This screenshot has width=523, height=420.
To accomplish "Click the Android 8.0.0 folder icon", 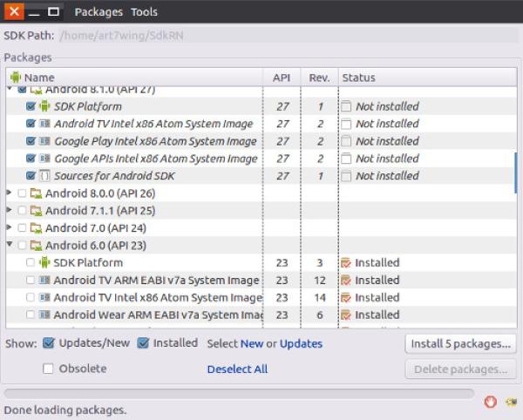I will click(x=36, y=193).
